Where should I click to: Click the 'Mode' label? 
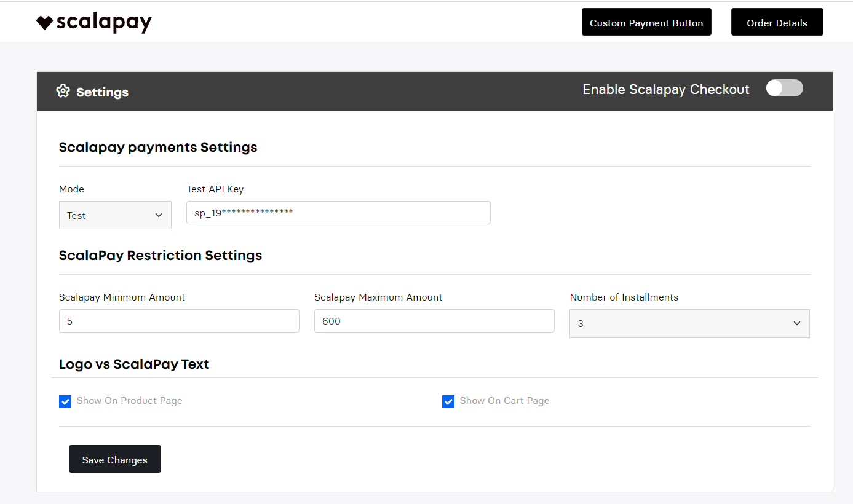coord(71,189)
